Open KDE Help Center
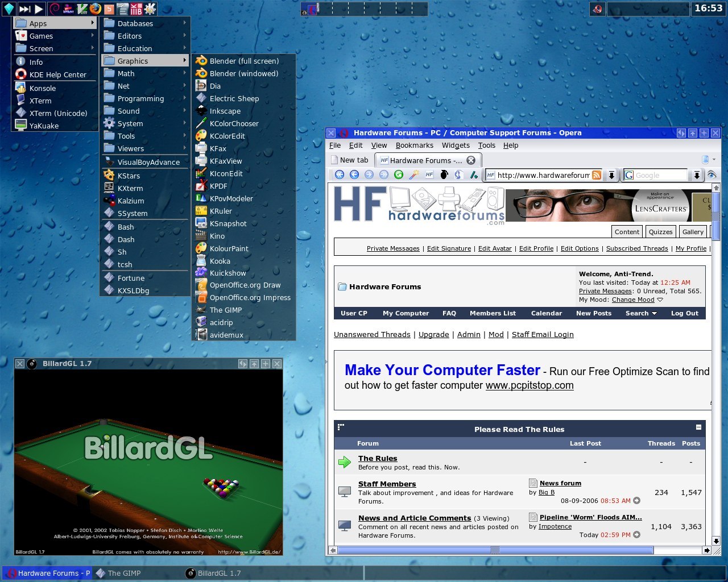The height and width of the screenshot is (582, 728). [x=55, y=74]
